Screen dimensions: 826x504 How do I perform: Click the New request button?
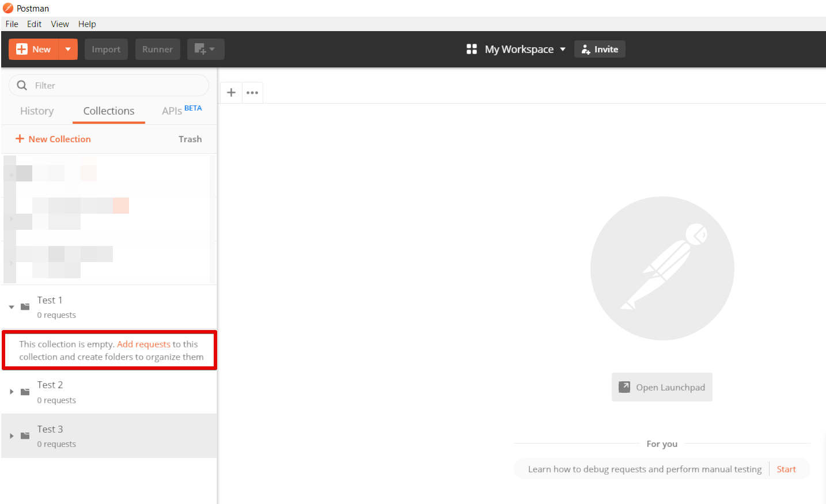pyautogui.click(x=33, y=50)
